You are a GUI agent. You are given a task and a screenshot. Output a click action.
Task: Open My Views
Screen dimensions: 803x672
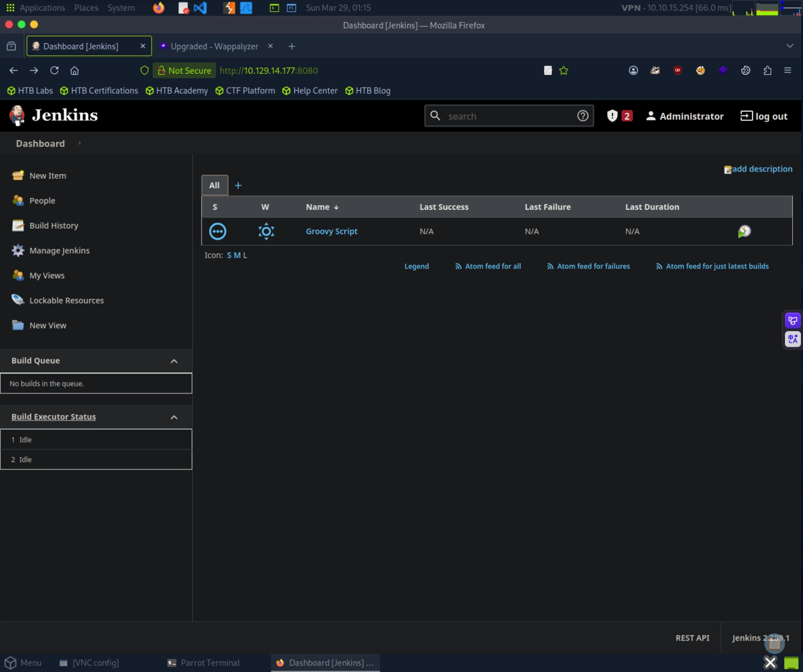tap(47, 276)
